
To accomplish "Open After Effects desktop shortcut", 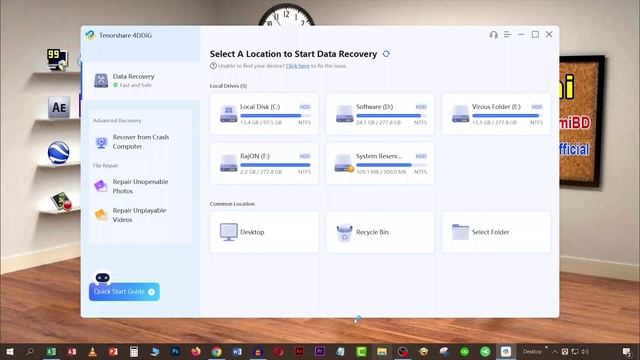I will pos(59,107).
